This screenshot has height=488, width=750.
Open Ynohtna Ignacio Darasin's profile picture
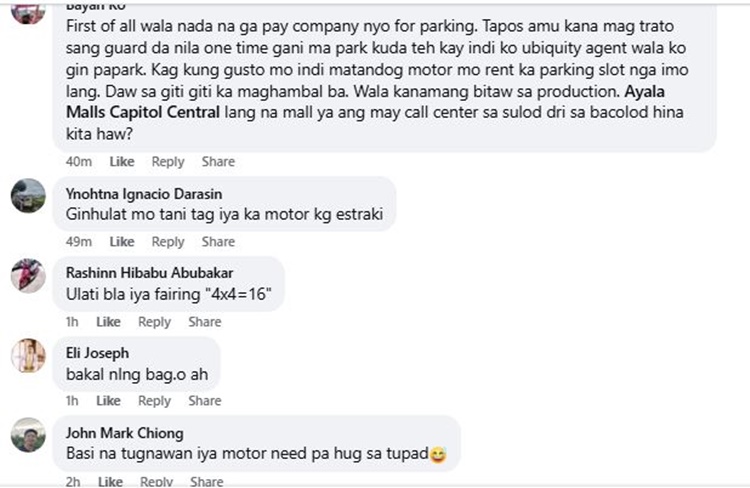(28, 195)
